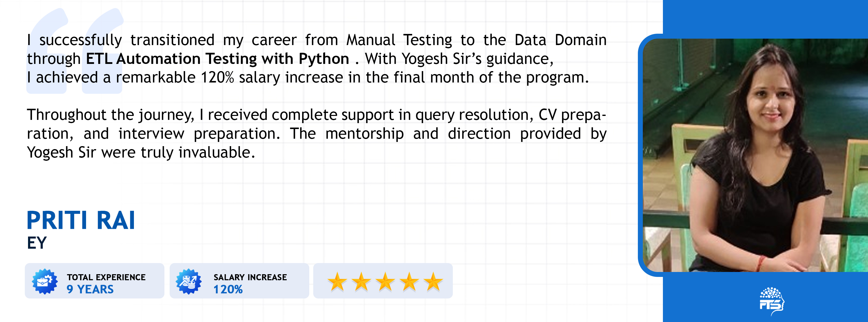This screenshot has height=322, width=868.
Task: Select the fifth gold star
Action: pos(433,281)
